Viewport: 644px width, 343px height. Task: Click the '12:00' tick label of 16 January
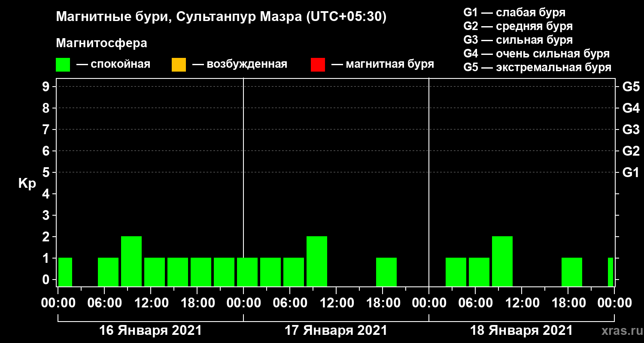pyautogui.click(x=151, y=303)
